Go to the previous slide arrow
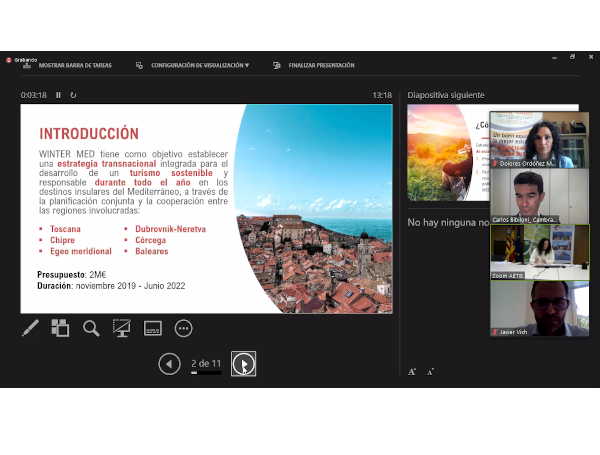600x455 pixels. click(170, 364)
